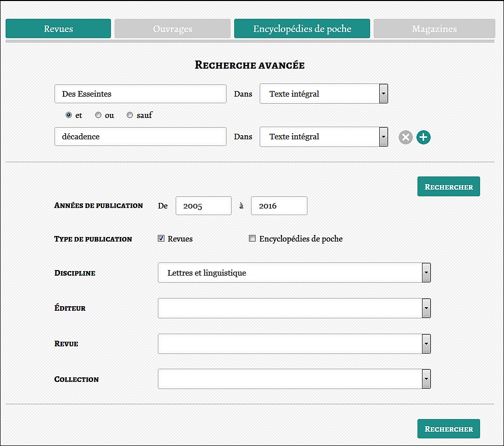The image size is (504, 446).
Task: Switch to Encyclopédies de poche tab
Action: tap(302, 29)
